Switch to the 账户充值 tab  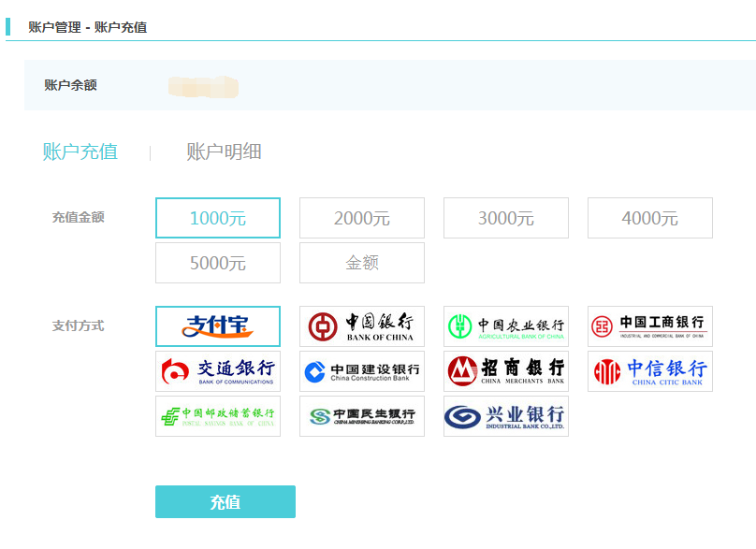(80, 152)
